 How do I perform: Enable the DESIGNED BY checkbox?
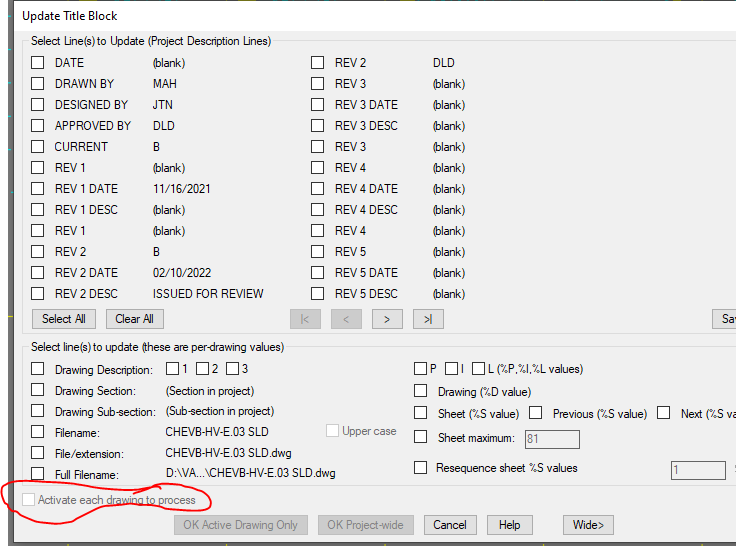[38, 104]
